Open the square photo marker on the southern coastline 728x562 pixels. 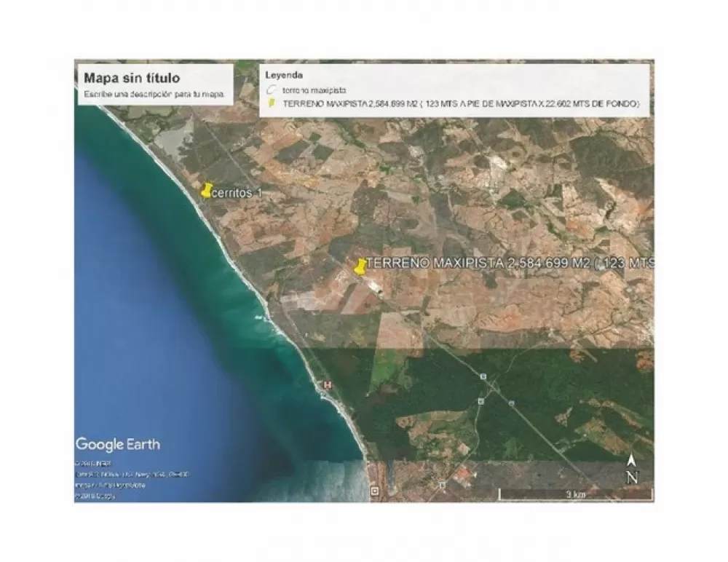click(x=375, y=491)
